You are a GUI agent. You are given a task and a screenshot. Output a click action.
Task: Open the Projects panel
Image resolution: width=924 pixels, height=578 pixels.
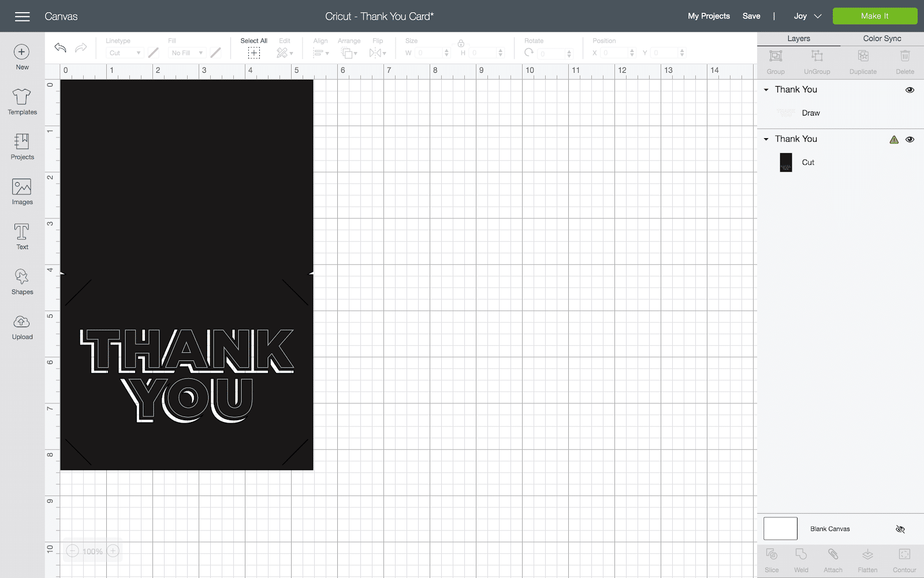pos(22,141)
